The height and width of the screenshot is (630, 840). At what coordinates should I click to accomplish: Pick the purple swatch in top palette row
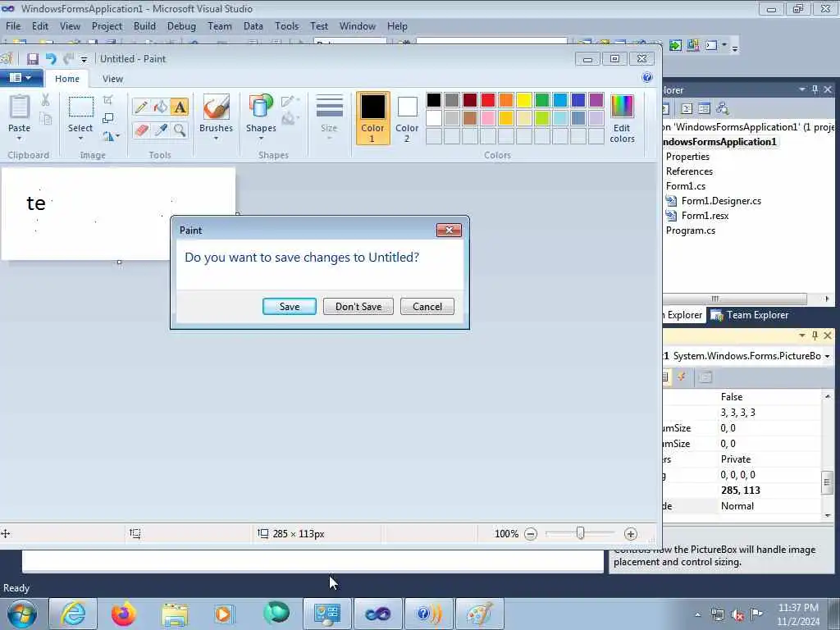596,99
